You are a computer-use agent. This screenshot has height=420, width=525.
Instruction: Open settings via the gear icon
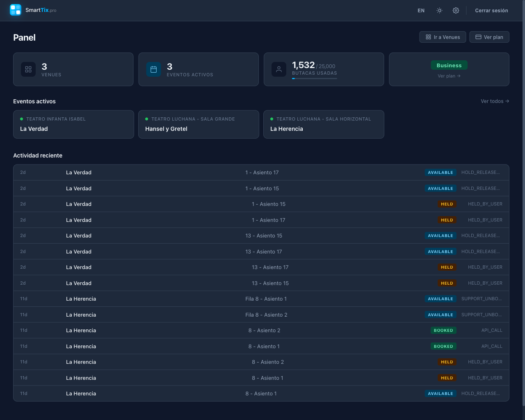(456, 10)
